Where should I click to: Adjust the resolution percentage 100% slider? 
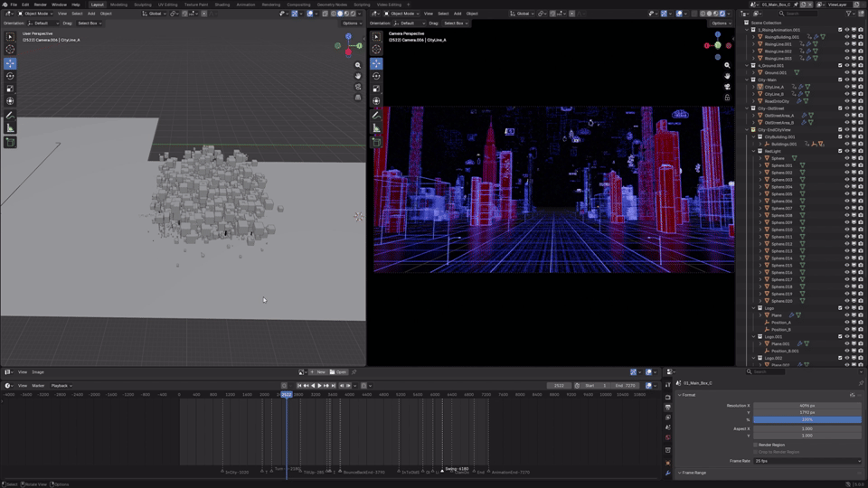(x=807, y=420)
